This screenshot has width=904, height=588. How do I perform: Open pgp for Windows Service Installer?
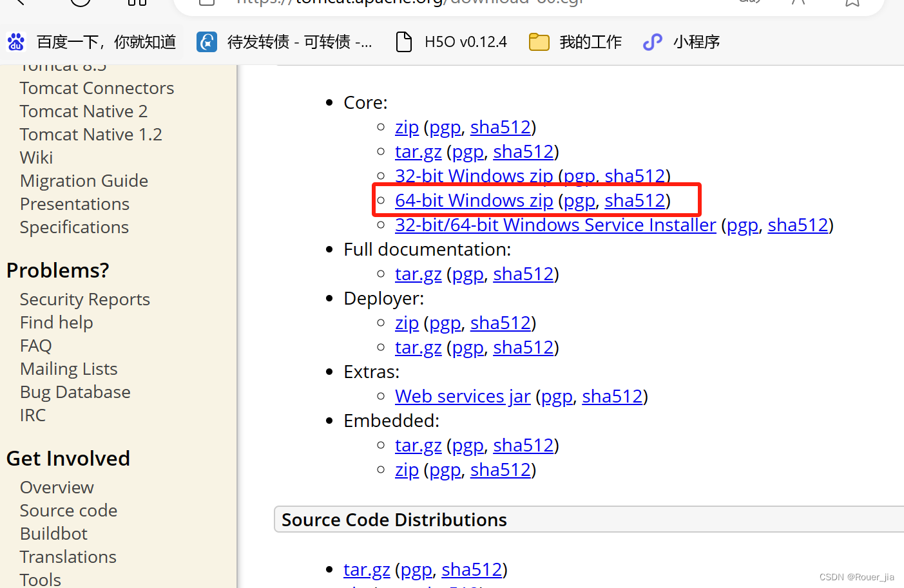coord(742,225)
